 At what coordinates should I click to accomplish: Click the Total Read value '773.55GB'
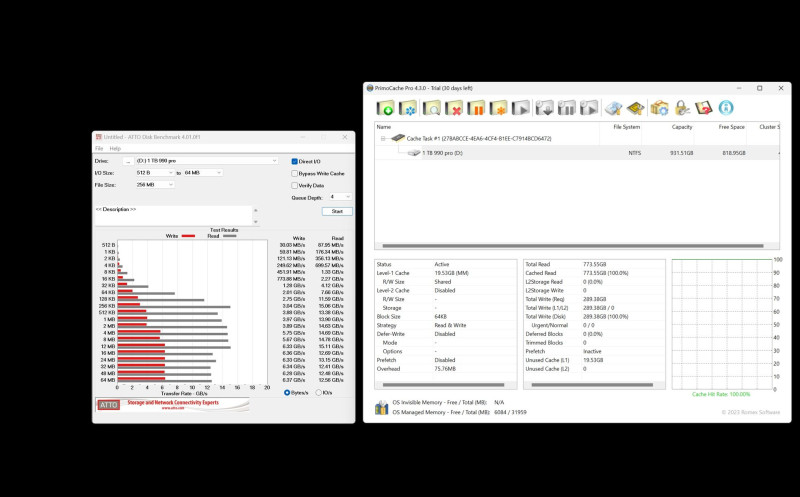(594, 264)
